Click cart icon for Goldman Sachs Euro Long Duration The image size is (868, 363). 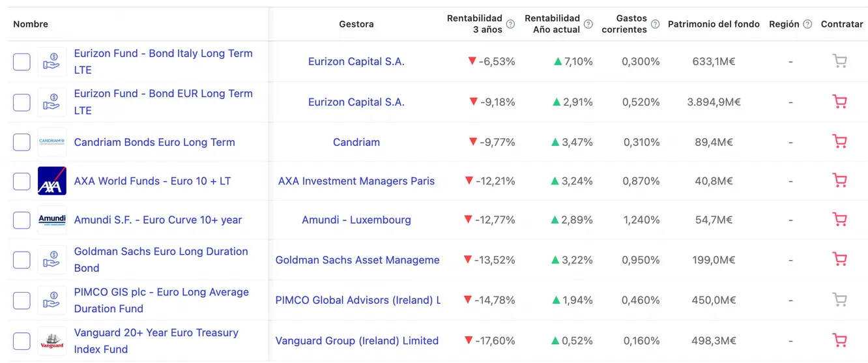click(839, 259)
